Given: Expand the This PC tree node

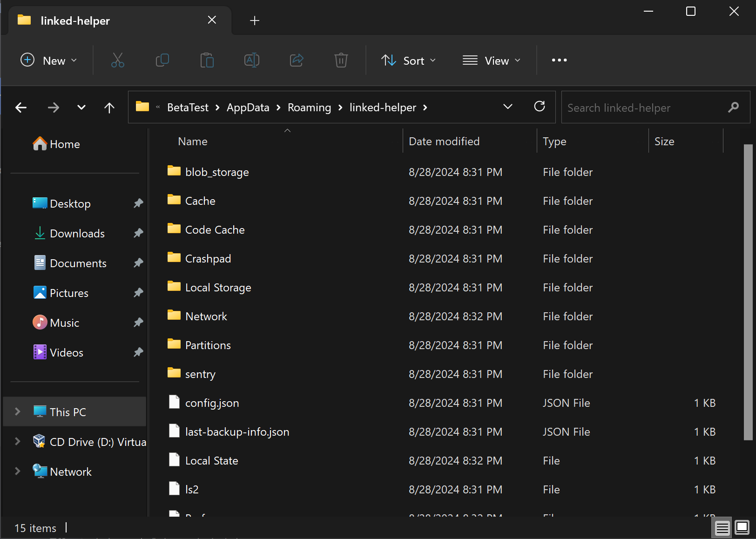Looking at the screenshot, I should point(18,411).
